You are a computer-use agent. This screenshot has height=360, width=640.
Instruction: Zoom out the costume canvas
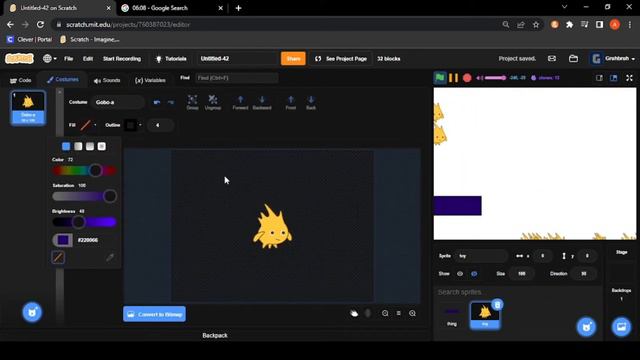[x=385, y=313]
